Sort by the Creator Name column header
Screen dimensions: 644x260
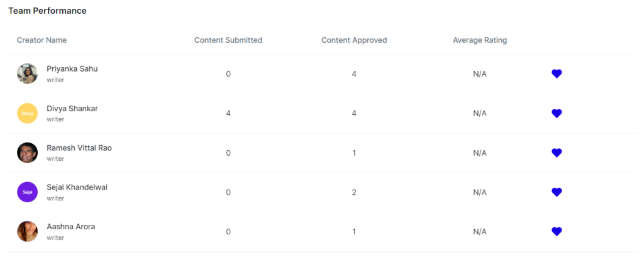click(x=42, y=40)
